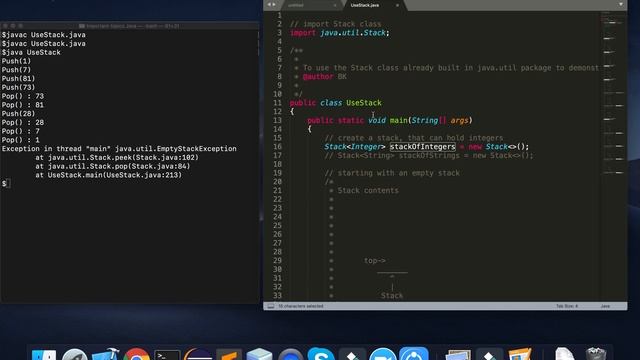Viewport: 640px width, 360px height.
Task: Click 'top->' comment text on line 29
Action: (375, 260)
